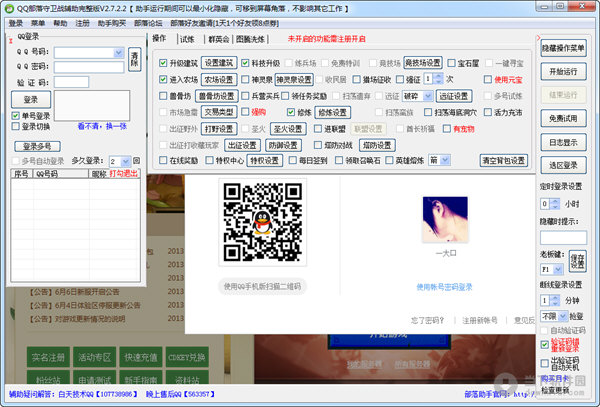Image resolution: width=600 pixels, height=407 pixels.
Task: Toggle the 验证码错重新登录 checkbox
Action: coord(545,345)
